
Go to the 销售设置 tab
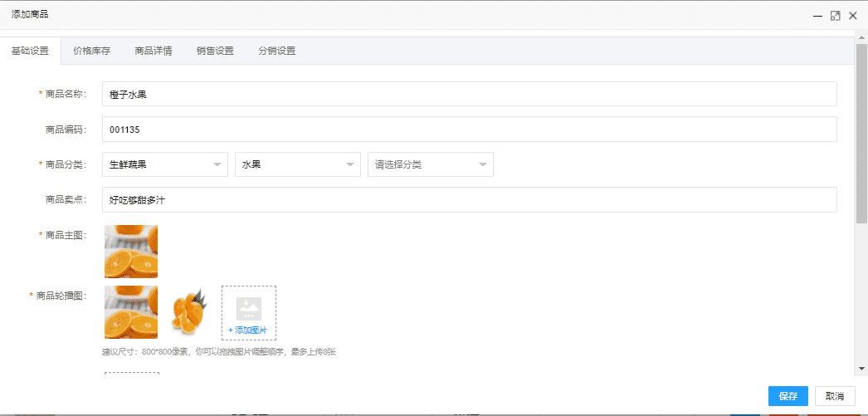pos(215,51)
